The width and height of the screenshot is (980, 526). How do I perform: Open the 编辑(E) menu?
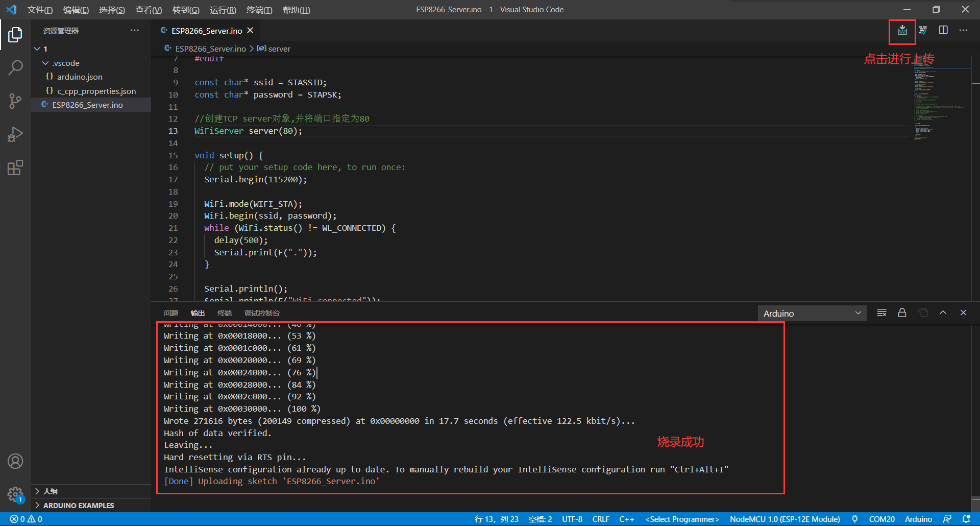coord(76,10)
